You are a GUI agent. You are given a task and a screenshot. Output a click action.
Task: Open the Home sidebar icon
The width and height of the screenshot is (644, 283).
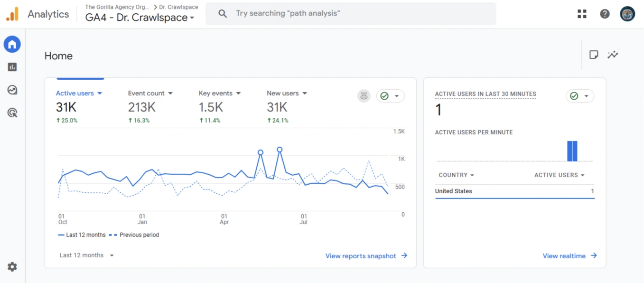[x=12, y=44]
